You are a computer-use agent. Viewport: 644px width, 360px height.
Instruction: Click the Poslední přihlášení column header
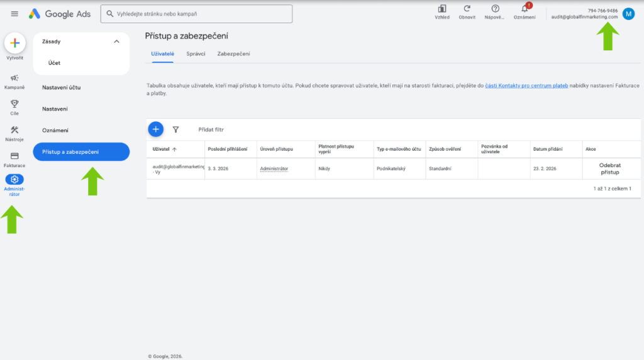228,149
